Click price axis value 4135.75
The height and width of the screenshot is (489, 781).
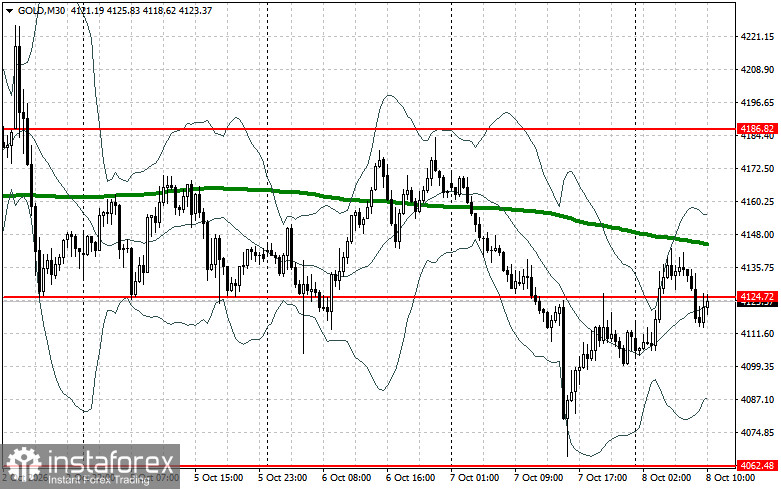point(758,267)
